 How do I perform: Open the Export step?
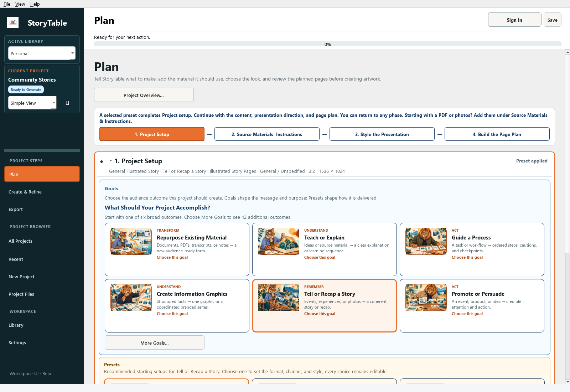tap(42, 209)
